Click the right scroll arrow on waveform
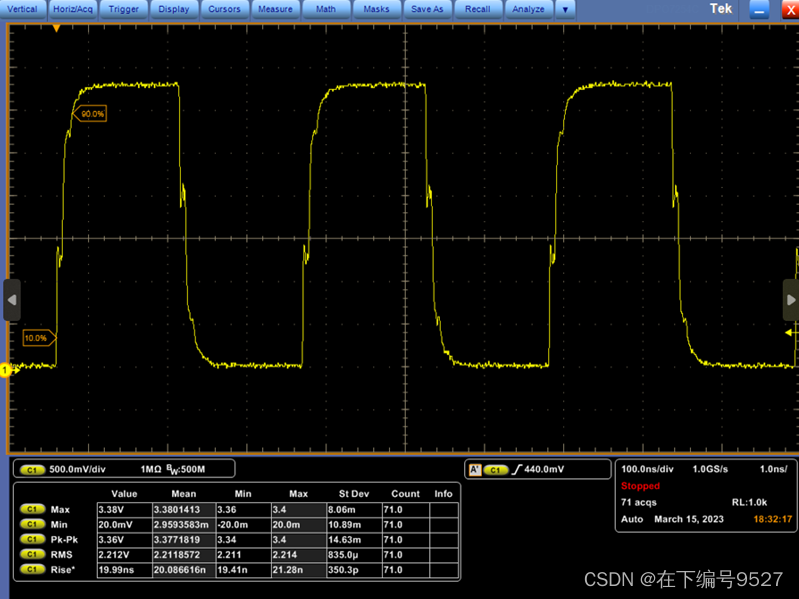This screenshot has height=599, width=799. tap(791, 300)
